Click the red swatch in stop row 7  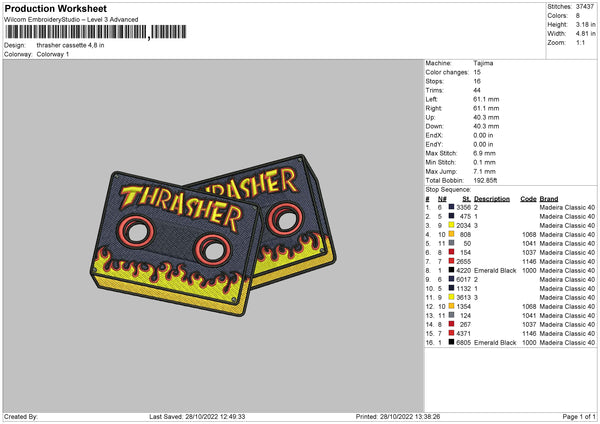[452, 261]
